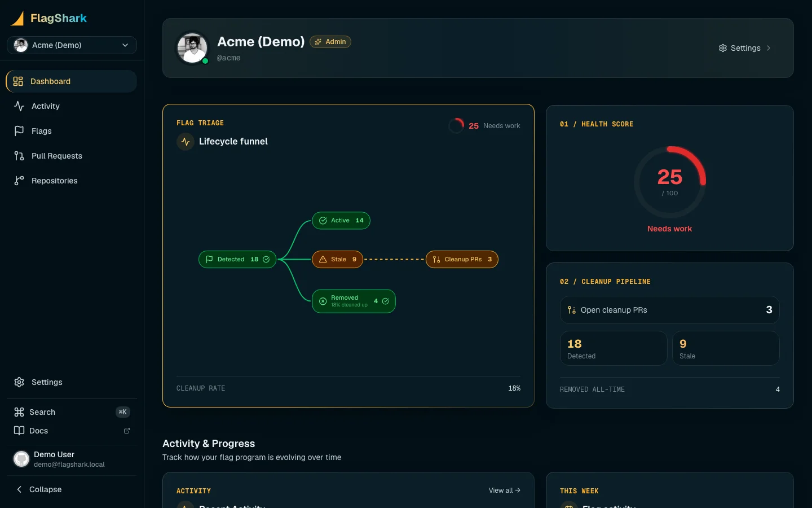Viewport: 812px width, 508px height.
Task: Open Settings chevron in header card
Action: click(x=769, y=48)
